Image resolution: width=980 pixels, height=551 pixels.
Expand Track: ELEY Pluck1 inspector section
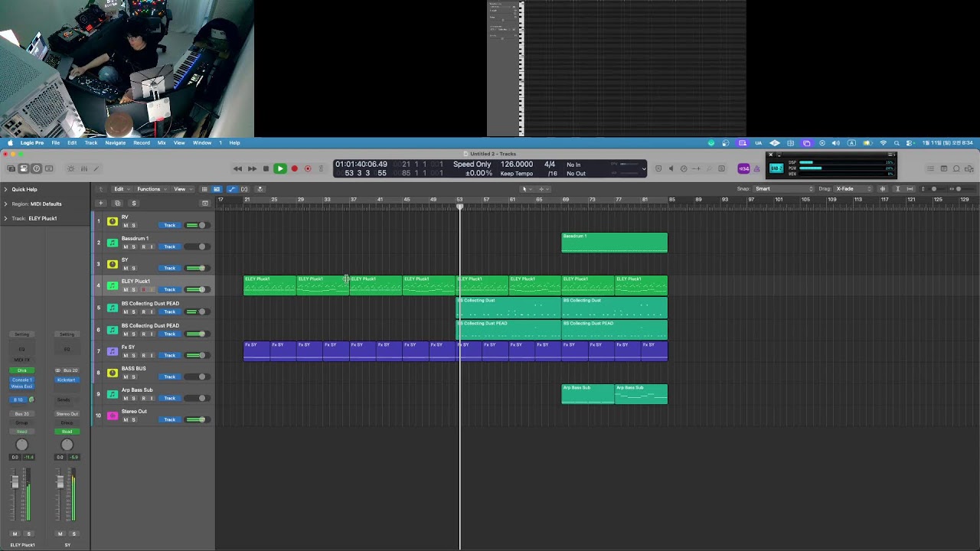[x=5, y=218]
